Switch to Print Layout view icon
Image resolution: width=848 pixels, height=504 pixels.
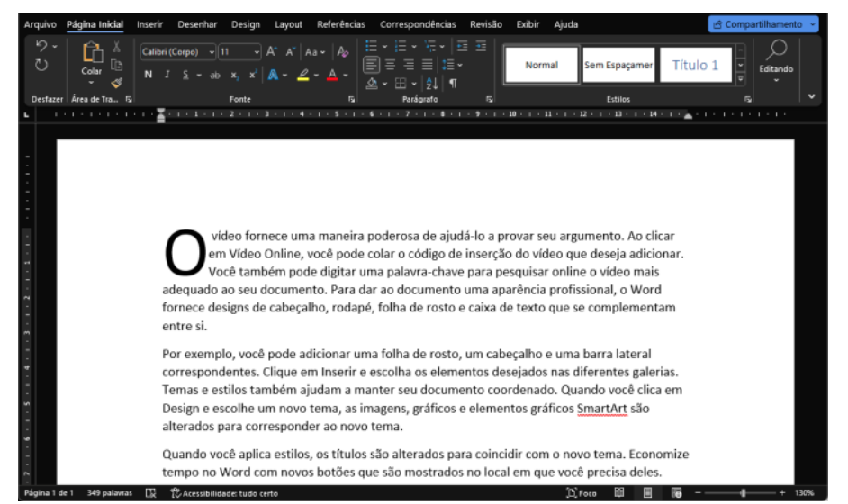point(647,492)
